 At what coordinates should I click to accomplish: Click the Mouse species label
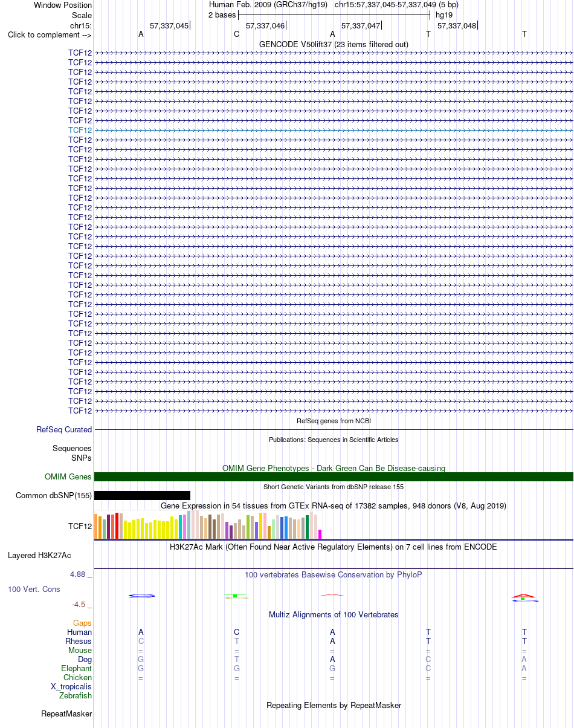[80, 650]
